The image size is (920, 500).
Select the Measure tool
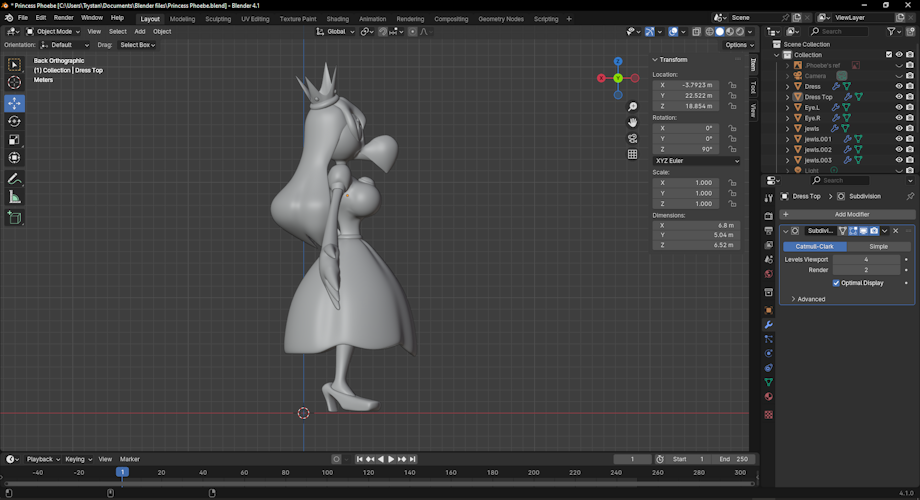coord(15,197)
